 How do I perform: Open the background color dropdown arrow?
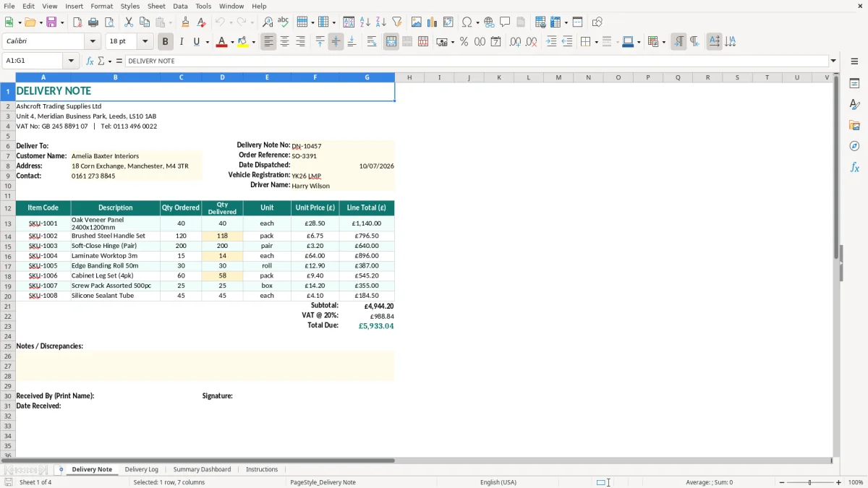click(x=254, y=42)
